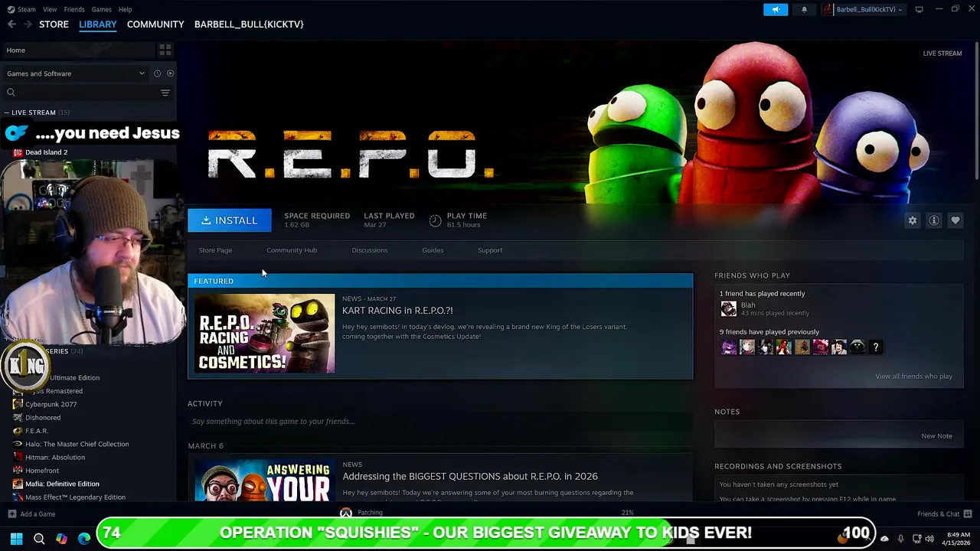
Task: Open the Windows Start menu
Action: click(16, 539)
